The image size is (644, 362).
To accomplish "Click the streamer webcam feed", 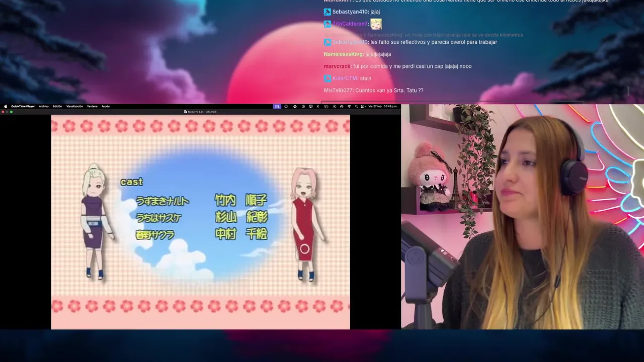I will click(522, 216).
